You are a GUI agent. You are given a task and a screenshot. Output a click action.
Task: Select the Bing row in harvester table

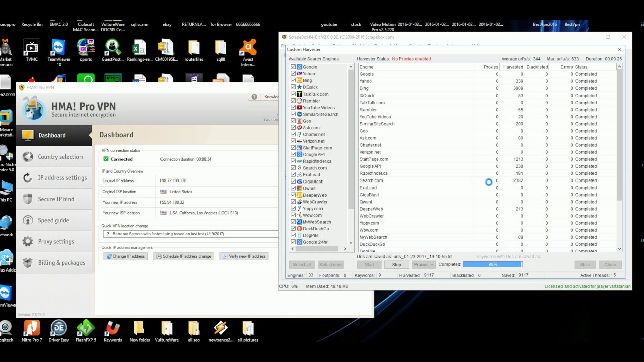[x=488, y=88]
